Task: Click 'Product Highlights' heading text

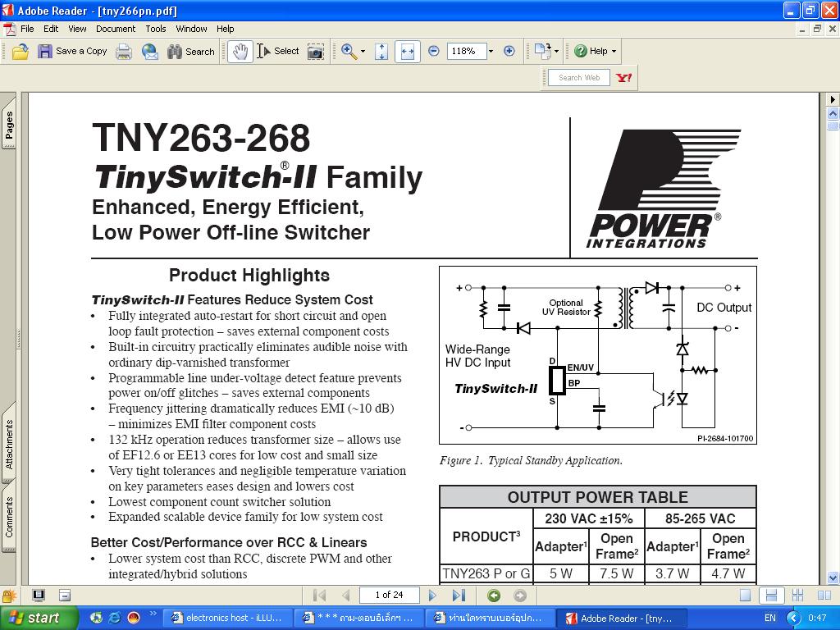Action: 249,276
